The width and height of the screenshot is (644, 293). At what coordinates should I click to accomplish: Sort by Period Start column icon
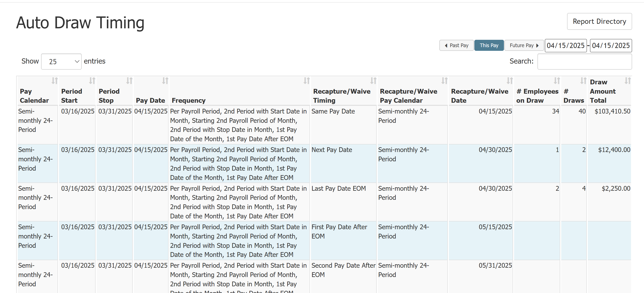click(92, 81)
